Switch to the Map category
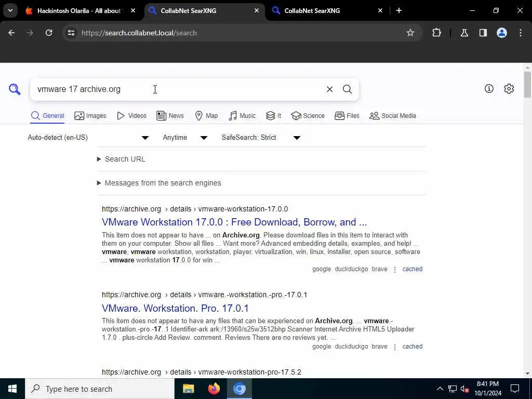Screen dimensions: 532x399 click(x=206, y=116)
